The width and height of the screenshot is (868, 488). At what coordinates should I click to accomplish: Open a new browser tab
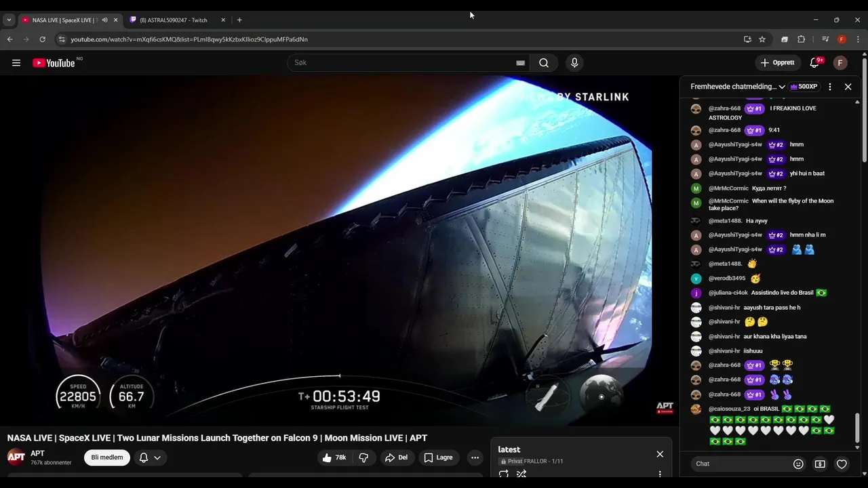239,20
